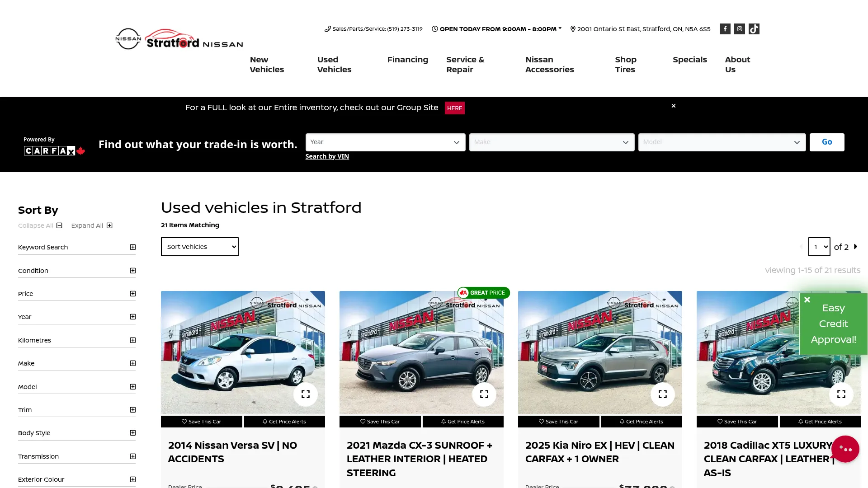Expand the Exterior Colour filter
This screenshot has height=488, width=868.
77,479
